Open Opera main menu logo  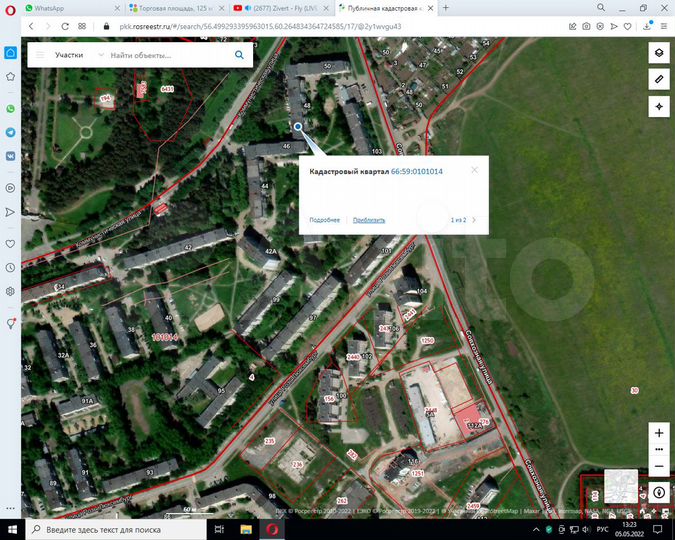[x=10, y=10]
